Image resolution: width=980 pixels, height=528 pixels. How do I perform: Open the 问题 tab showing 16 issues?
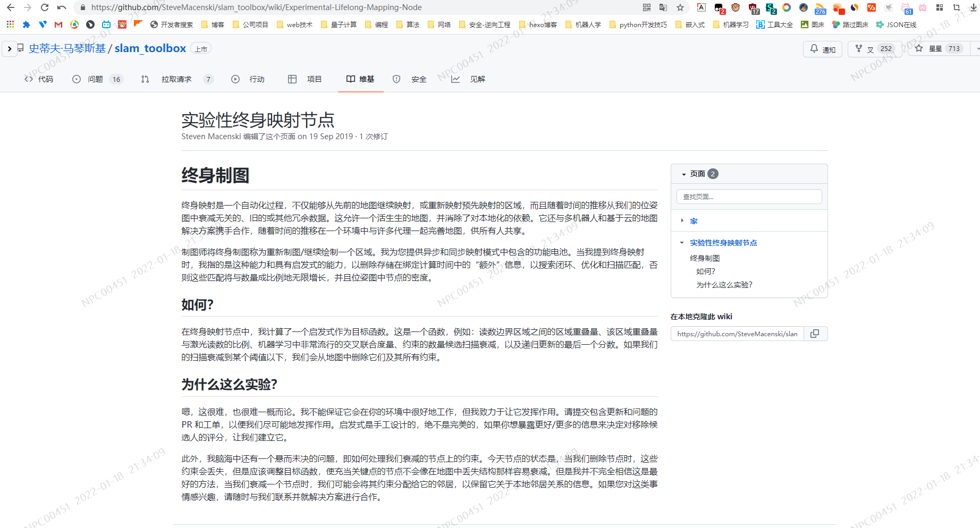[x=96, y=79]
